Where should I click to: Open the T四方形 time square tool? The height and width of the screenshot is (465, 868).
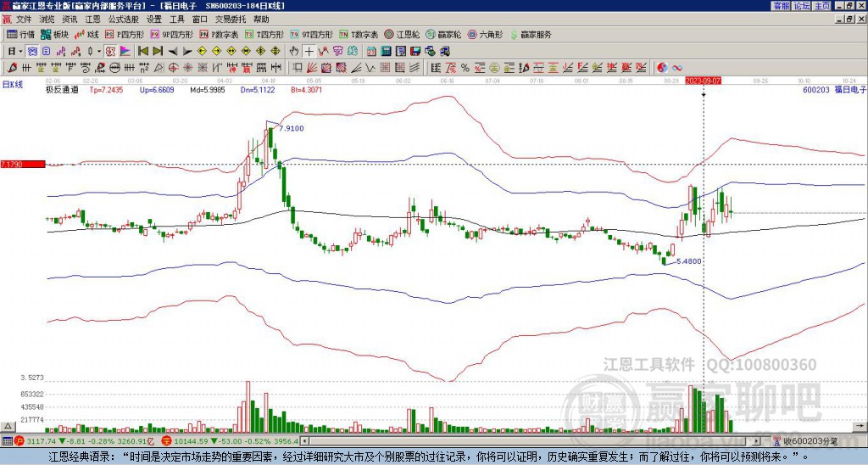click(x=264, y=34)
